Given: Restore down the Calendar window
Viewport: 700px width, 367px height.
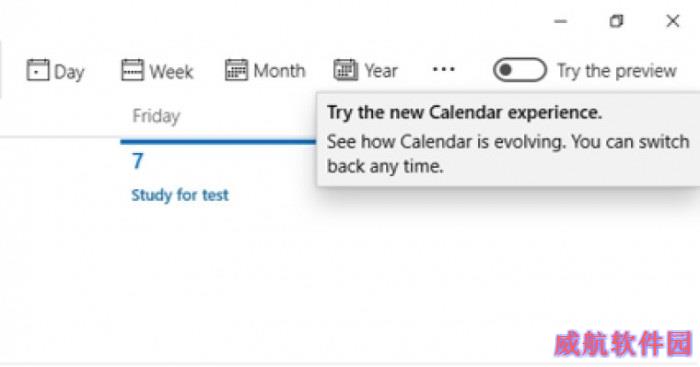Looking at the screenshot, I should point(617,21).
